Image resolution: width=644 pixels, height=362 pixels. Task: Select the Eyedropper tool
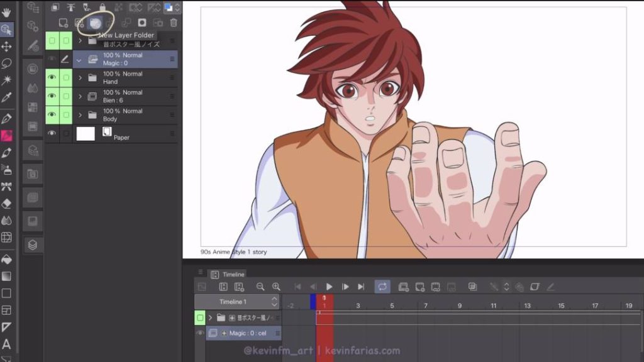click(x=8, y=97)
